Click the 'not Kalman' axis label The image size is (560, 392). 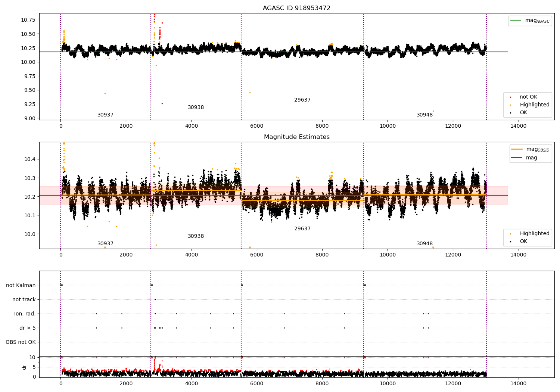tap(21, 286)
